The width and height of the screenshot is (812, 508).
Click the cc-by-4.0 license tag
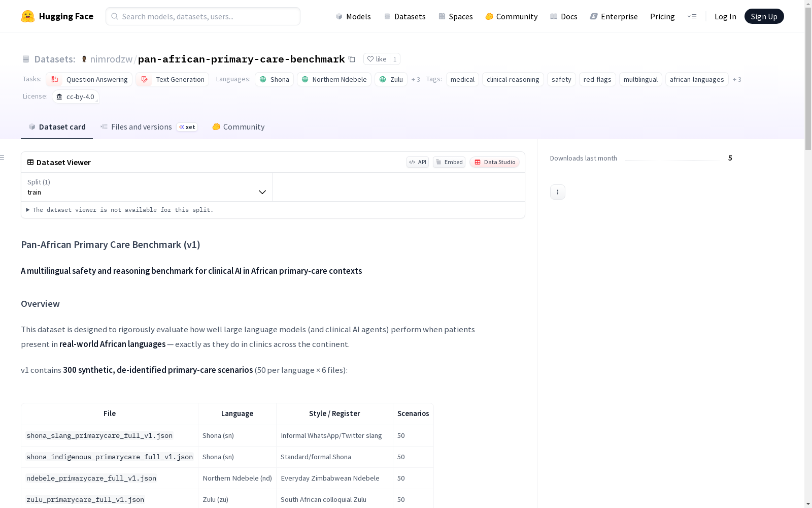[x=75, y=97]
